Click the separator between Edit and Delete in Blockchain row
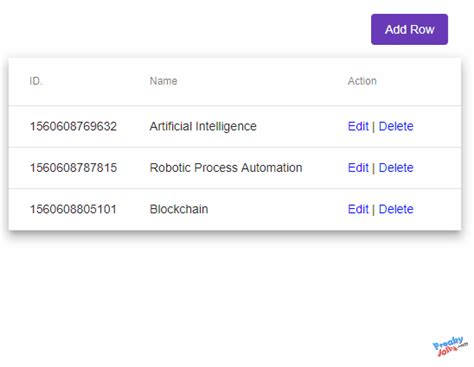The height and width of the screenshot is (367, 474). tap(373, 210)
